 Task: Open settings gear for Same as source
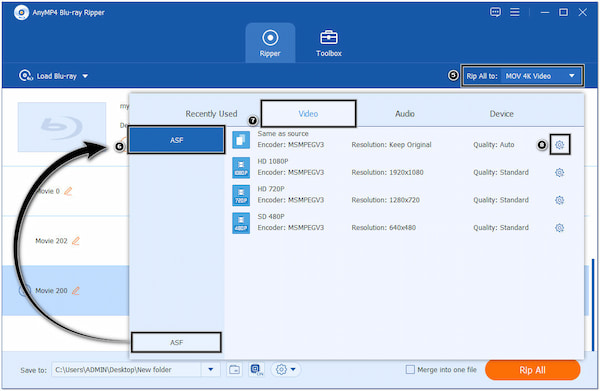pyautogui.click(x=559, y=145)
